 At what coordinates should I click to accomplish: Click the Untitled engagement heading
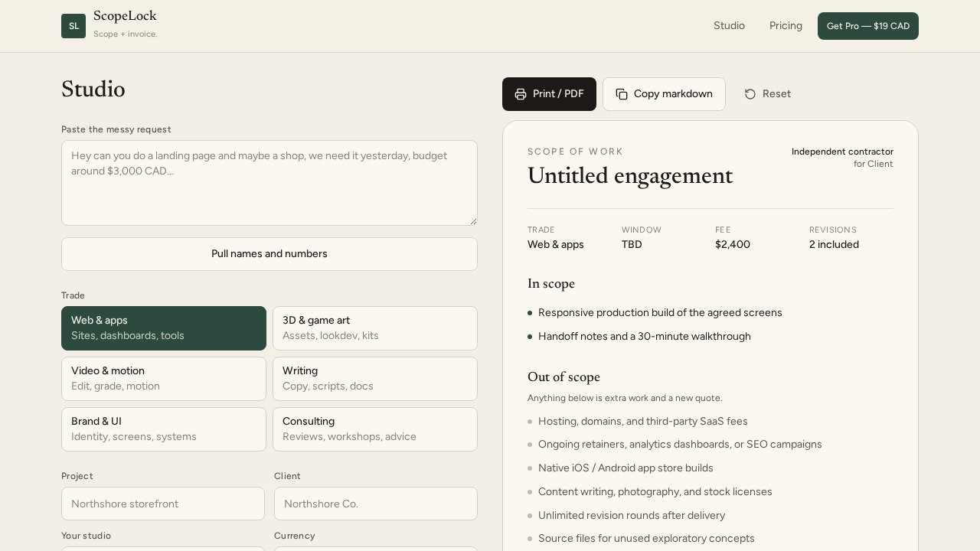pyautogui.click(x=630, y=176)
